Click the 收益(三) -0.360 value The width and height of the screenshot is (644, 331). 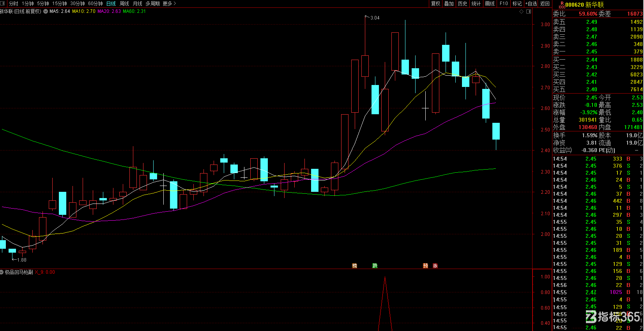[x=589, y=150]
